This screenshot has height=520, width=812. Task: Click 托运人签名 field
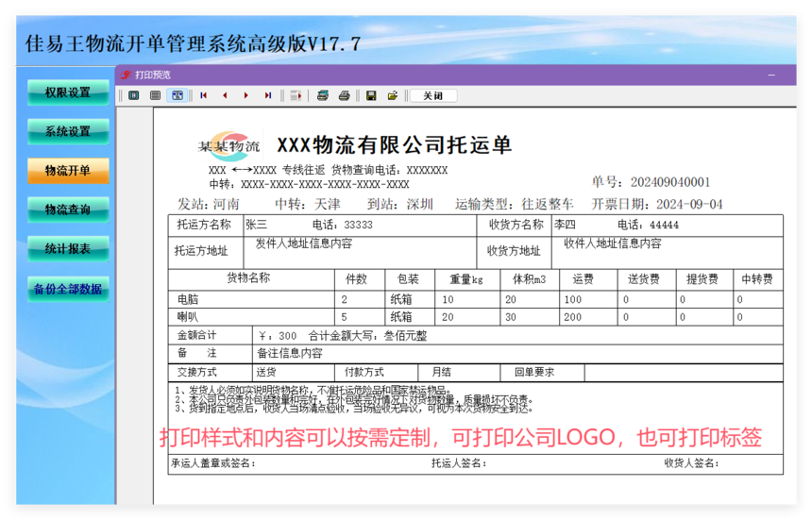pos(460,463)
